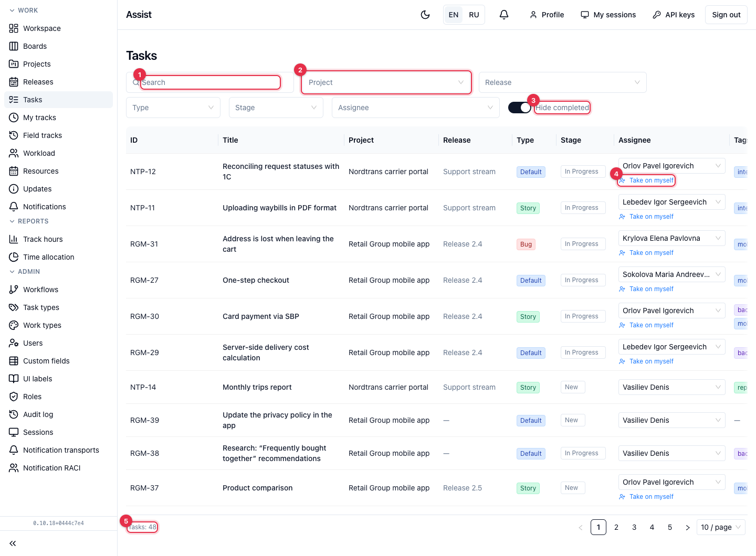Open Time allocation pie icon
The image size is (756, 556).
pos(14,257)
